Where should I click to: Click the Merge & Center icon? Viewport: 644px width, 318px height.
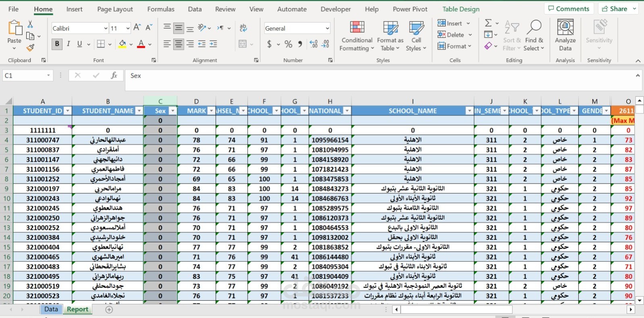pos(242,44)
